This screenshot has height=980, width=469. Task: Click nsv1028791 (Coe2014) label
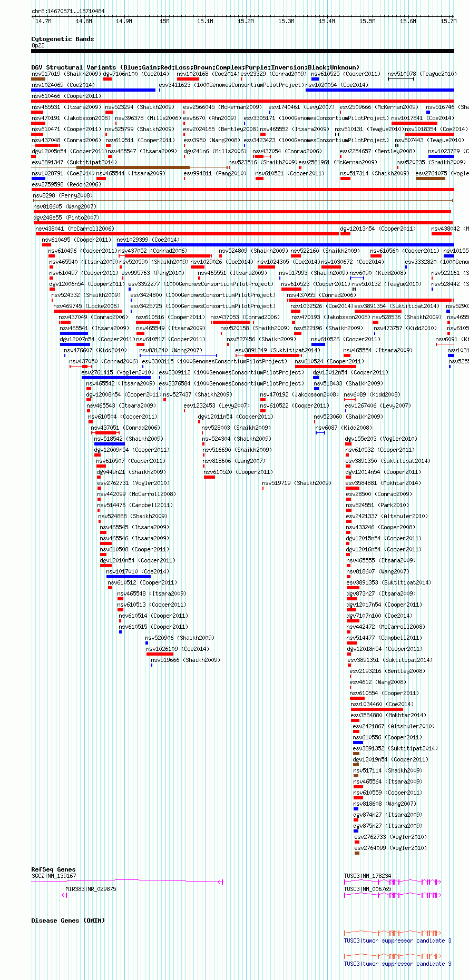tap(63, 173)
